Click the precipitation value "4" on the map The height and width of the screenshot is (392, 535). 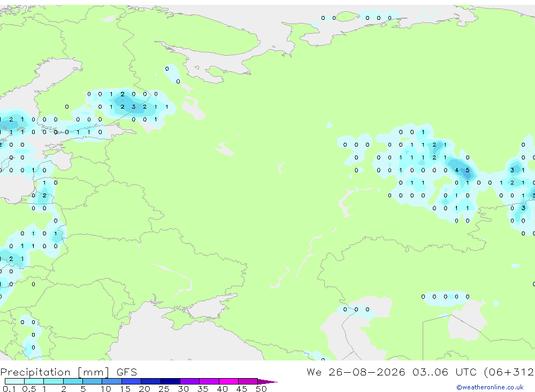click(456, 170)
